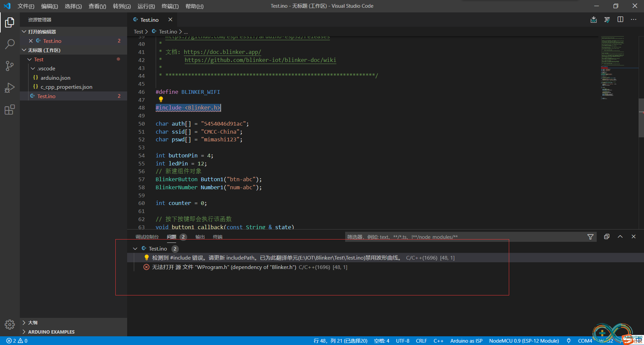Open the Terminal menu
This screenshot has height=345, width=644.
170,6
